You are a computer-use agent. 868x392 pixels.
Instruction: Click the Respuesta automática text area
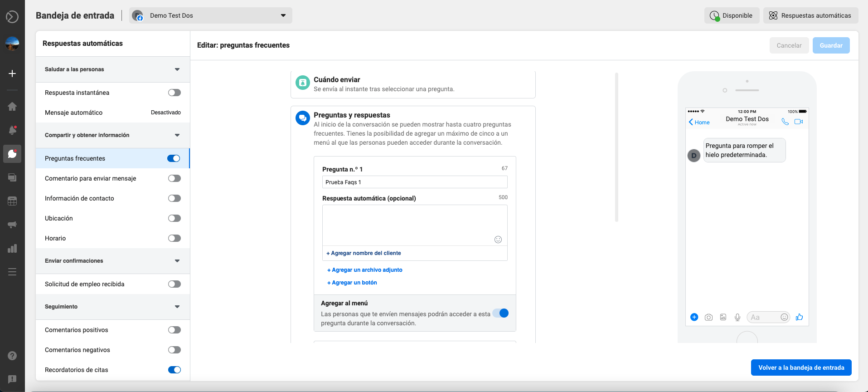pos(415,225)
